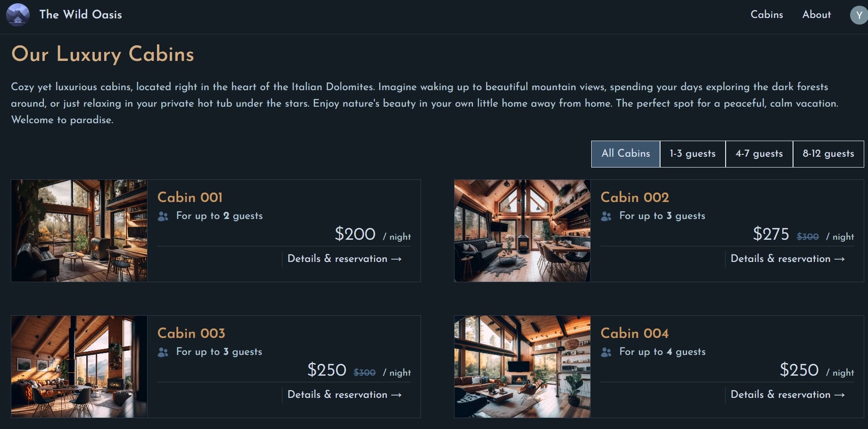The height and width of the screenshot is (429, 868).
Task: View Details & reservation for Cabin 004
Action: (787, 395)
